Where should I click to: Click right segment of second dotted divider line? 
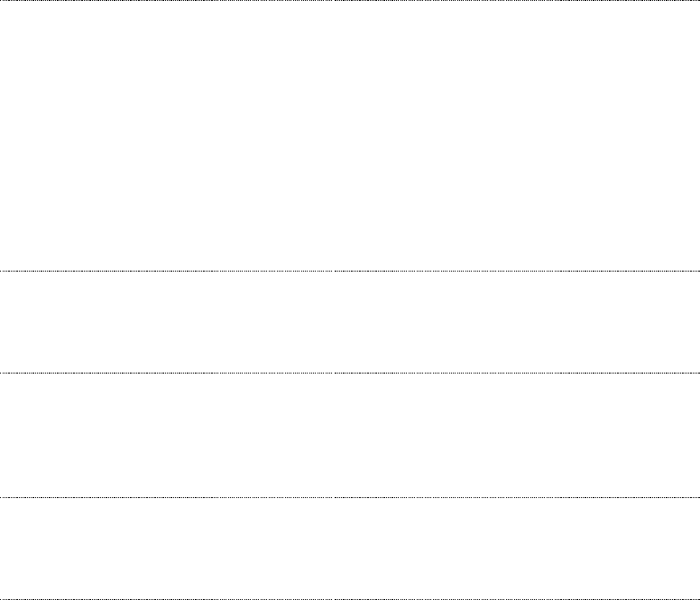point(518,271)
